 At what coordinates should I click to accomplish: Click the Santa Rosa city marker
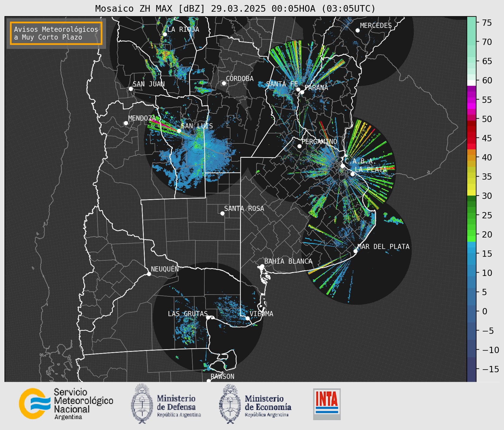pyautogui.click(x=222, y=213)
